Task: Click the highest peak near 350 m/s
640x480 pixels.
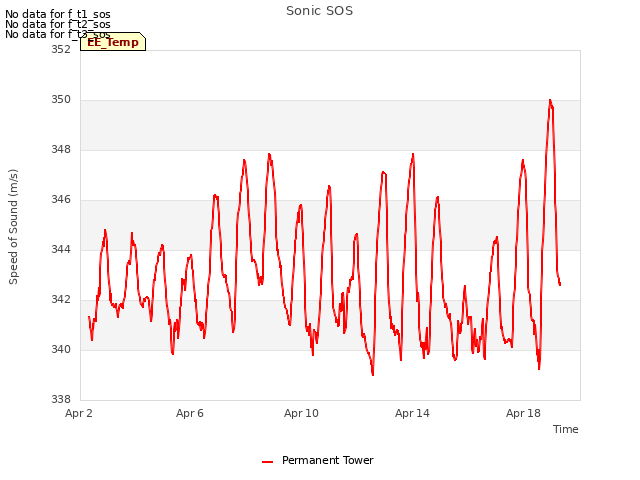Action: click(550, 100)
